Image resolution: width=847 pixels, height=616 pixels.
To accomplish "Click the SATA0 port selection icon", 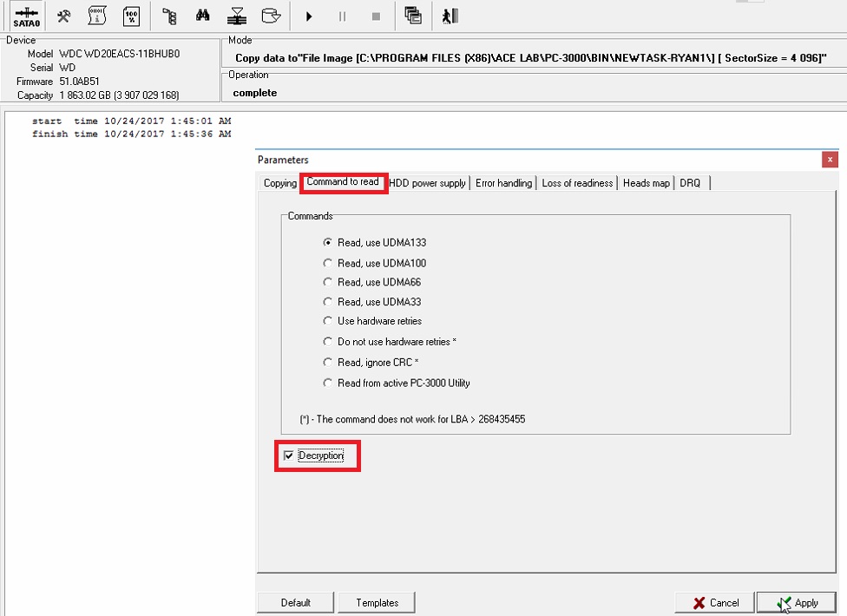I will (x=26, y=16).
